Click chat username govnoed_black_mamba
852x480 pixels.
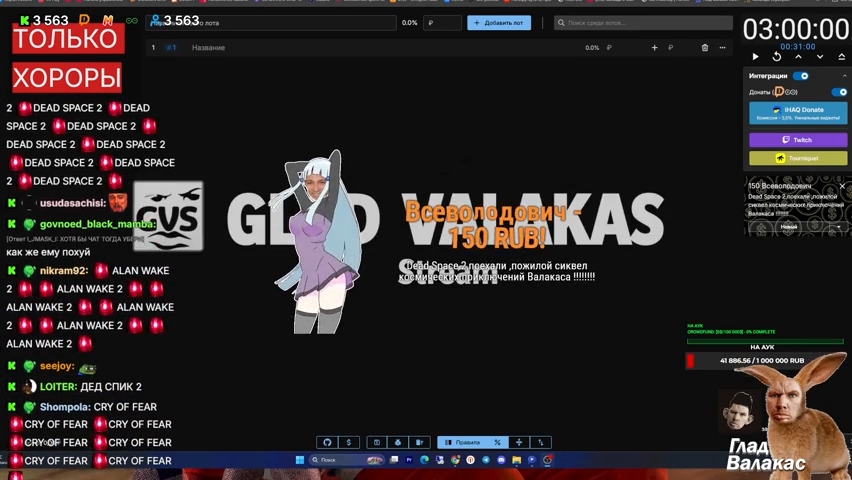tap(98, 224)
